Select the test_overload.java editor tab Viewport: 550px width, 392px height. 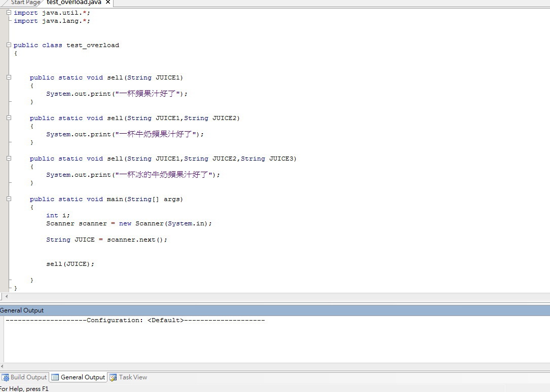click(74, 3)
